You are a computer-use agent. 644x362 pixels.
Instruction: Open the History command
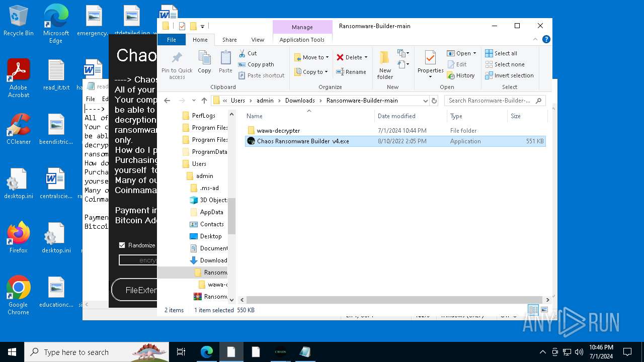click(x=460, y=75)
